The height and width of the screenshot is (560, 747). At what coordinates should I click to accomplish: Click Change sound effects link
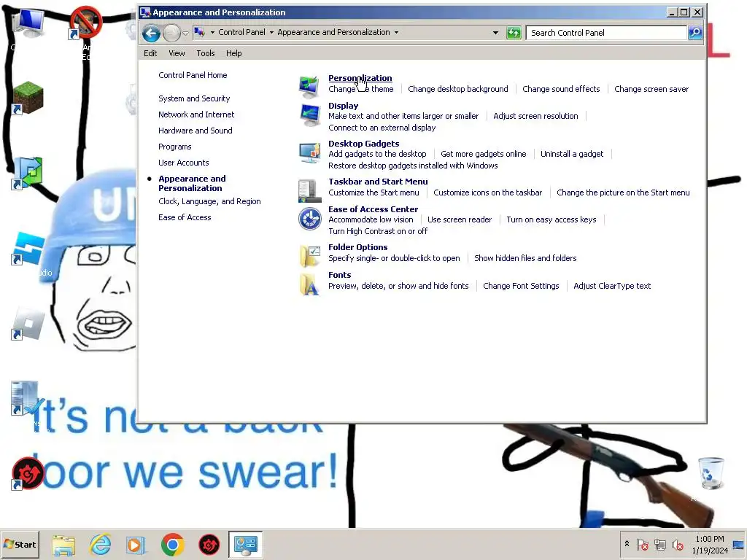tap(561, 89)
